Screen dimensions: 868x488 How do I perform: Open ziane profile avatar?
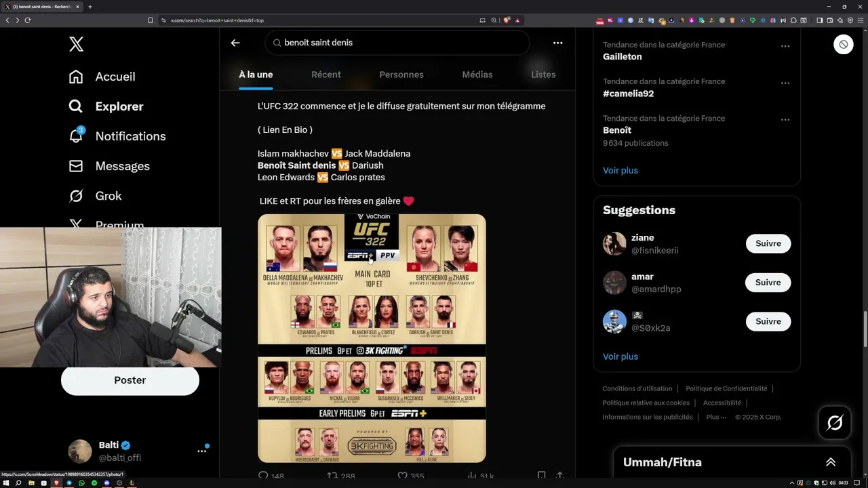pyautogui.click(x=614, y=243)
